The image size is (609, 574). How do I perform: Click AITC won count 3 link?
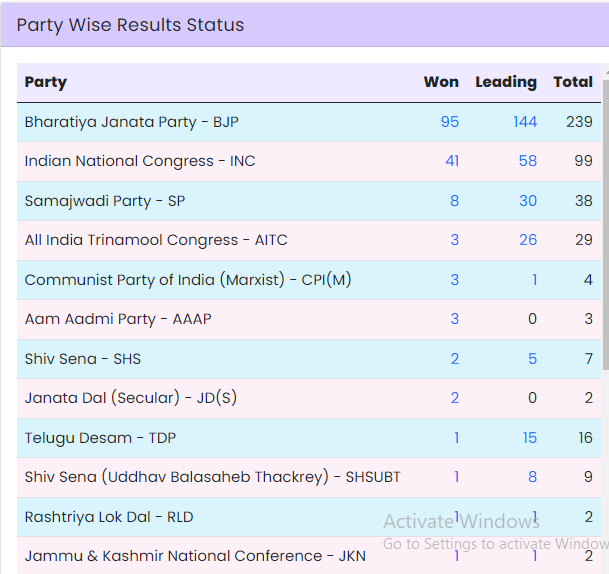tap(454, 240)
